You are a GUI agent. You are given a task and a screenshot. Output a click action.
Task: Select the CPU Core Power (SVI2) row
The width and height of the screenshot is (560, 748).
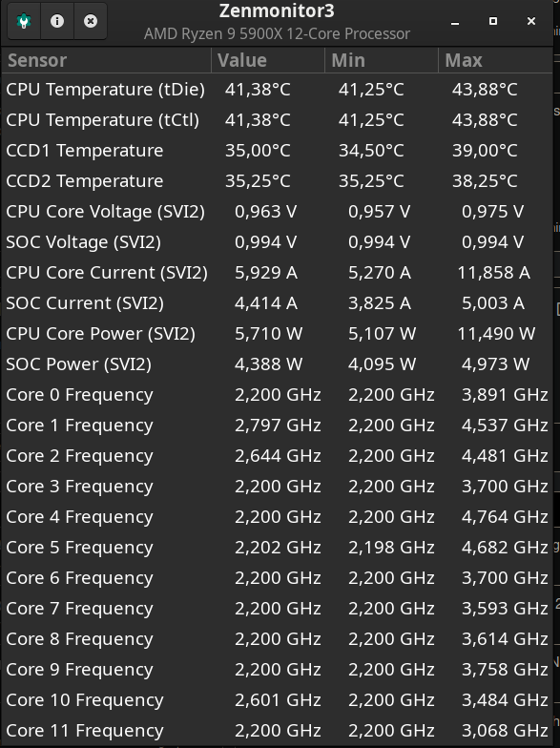(x=277, y=334)
